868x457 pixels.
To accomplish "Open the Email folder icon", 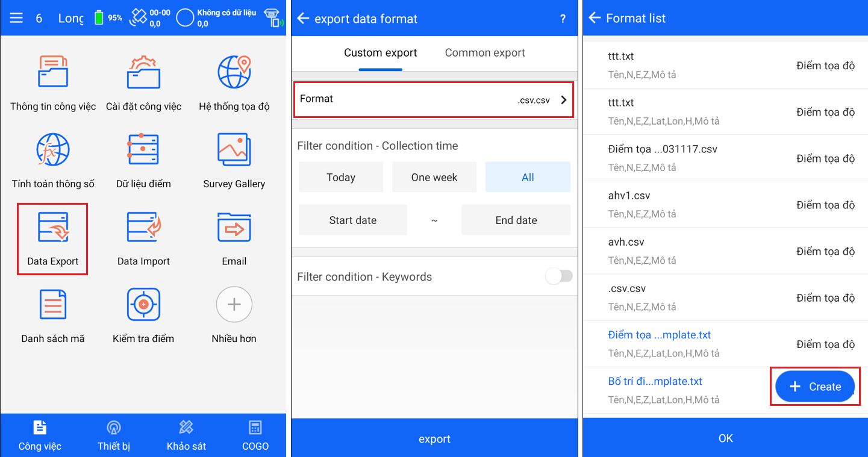I will [x=234, y=228].
